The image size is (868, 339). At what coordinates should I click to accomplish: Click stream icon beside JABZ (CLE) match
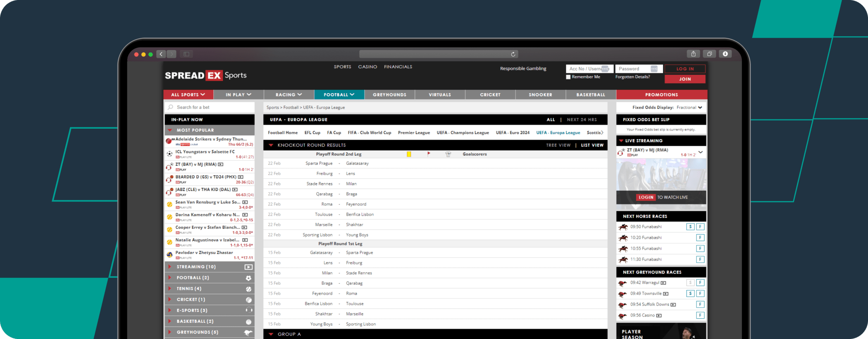235,190
